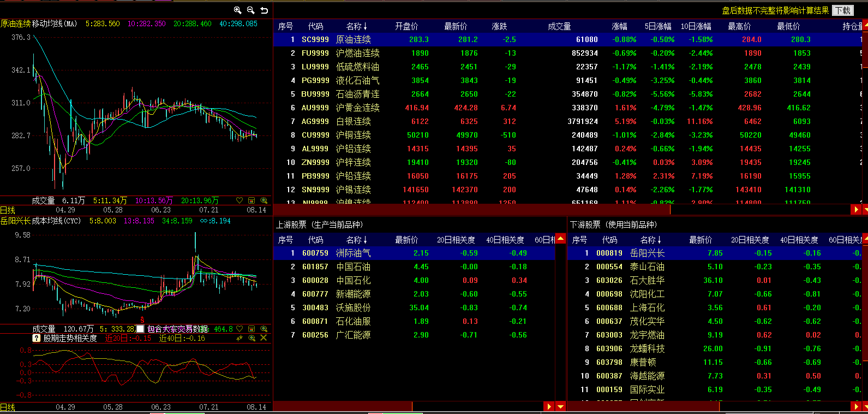
Task: Click the zoom out magnifier icon
Action: click(251, 10)
